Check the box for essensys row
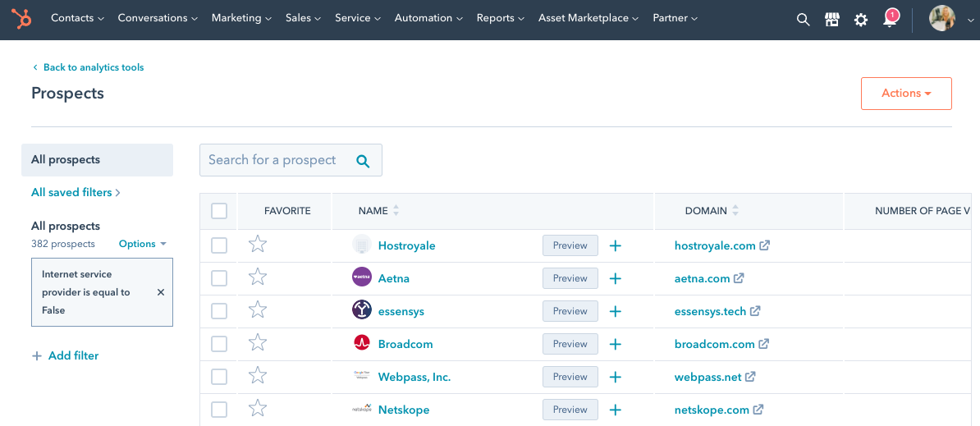This screenshot has height=426, width=980. 219,311
